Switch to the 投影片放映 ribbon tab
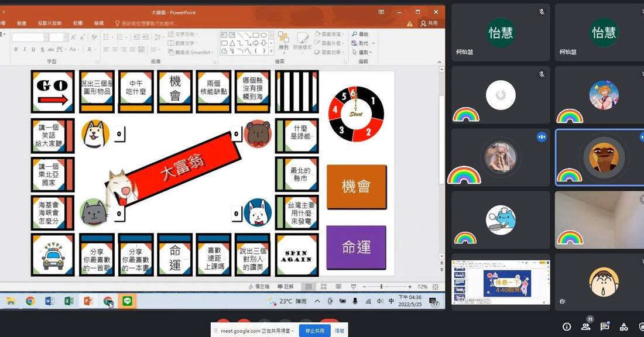Screen dimensions: 644x337 [50, 23]
